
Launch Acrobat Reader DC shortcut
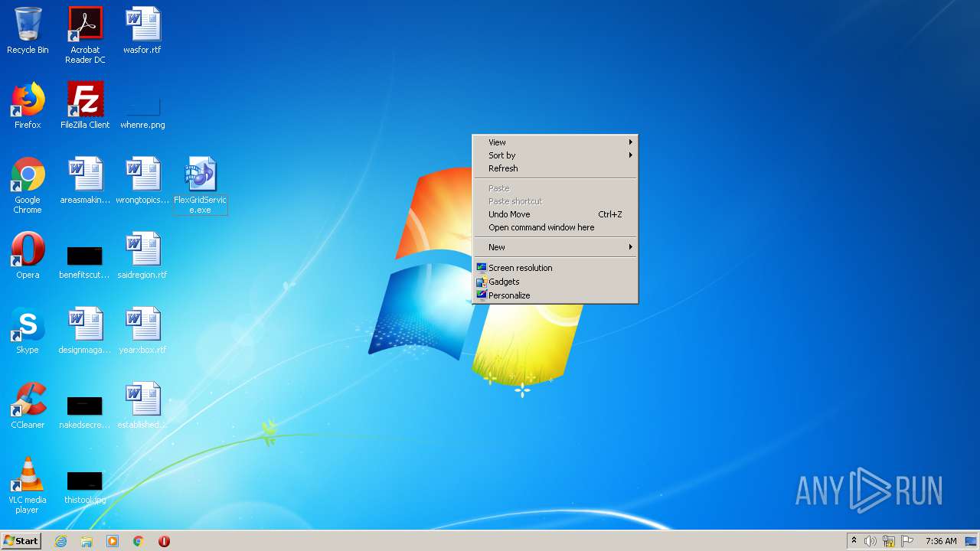click(x=85, y=34)
